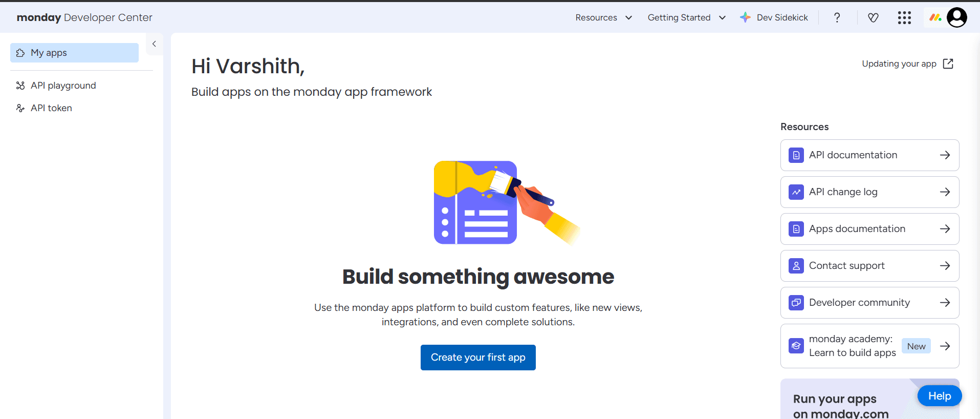
Task: Click Create your first app button
Action: click(478, 358)
